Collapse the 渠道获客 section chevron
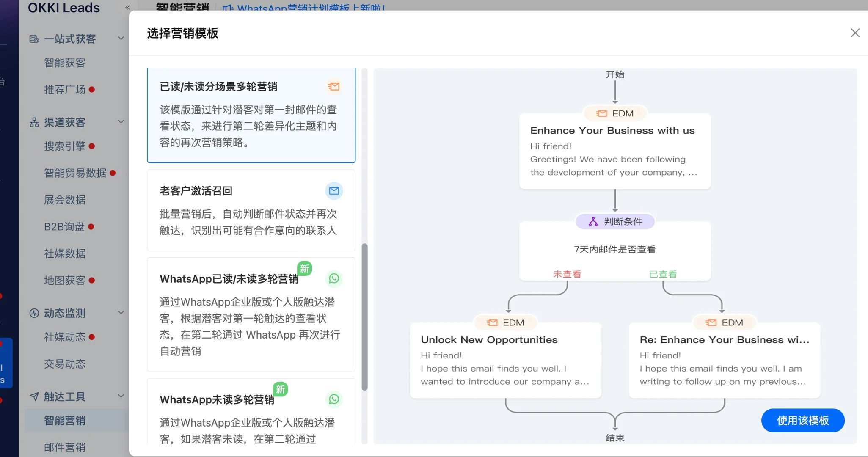868x457 pixels. [x=121, y=121]
